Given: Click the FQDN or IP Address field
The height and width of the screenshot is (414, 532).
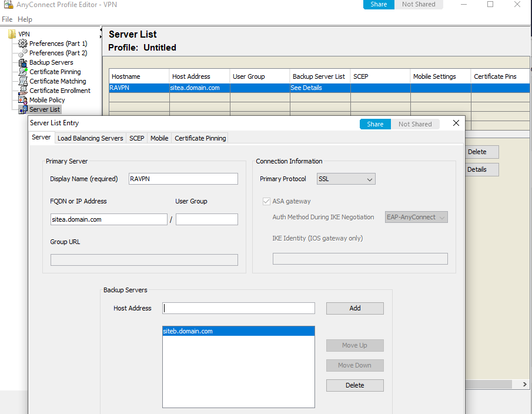Looking at the screenshot, I should click(109, 219).
